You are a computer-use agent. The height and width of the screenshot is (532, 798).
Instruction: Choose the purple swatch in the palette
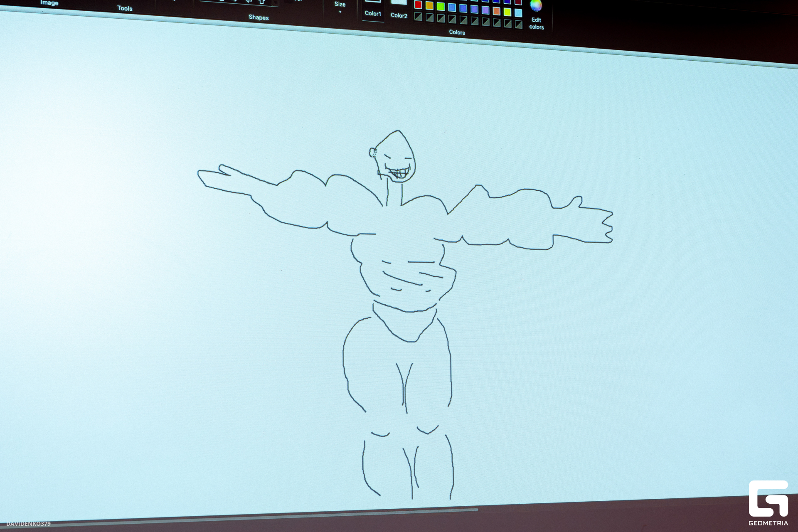click(x=485, y=10)
